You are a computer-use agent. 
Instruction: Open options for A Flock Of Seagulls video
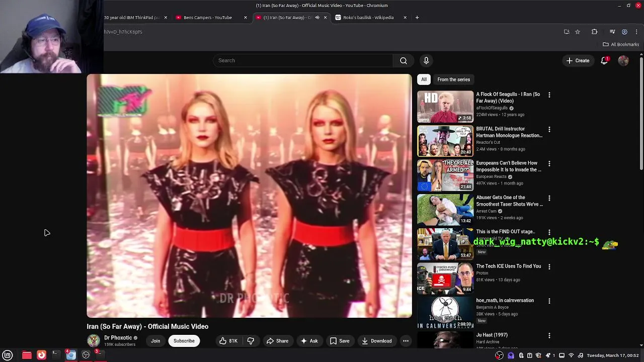[x=549, y=95]
